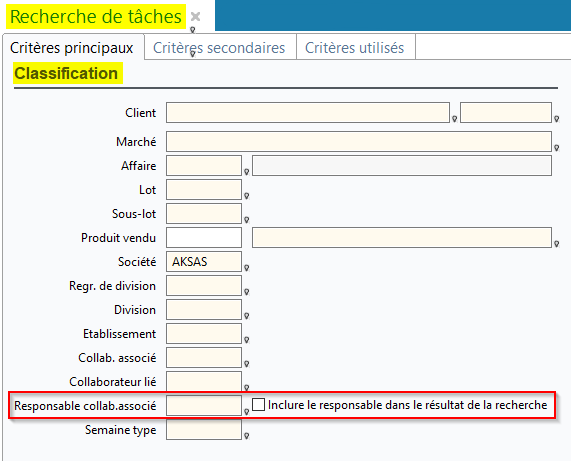This screenshot has width=571, height=461.
Task: Select the Critères principaux tab
Action: click(72, 48)
